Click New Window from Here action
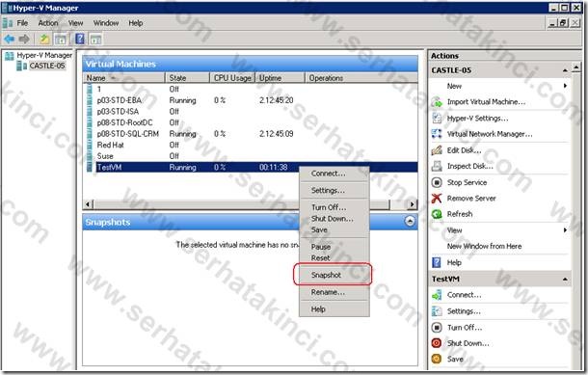This screenshot has height=375, width=588. (x=484, y=247)
